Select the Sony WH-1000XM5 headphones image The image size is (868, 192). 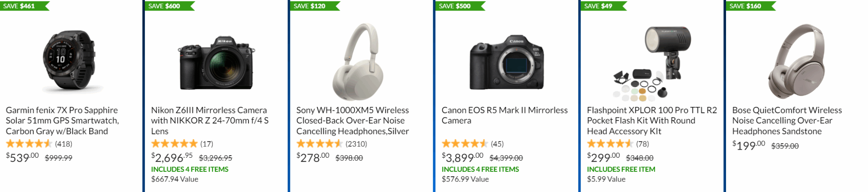coord(358,61)
